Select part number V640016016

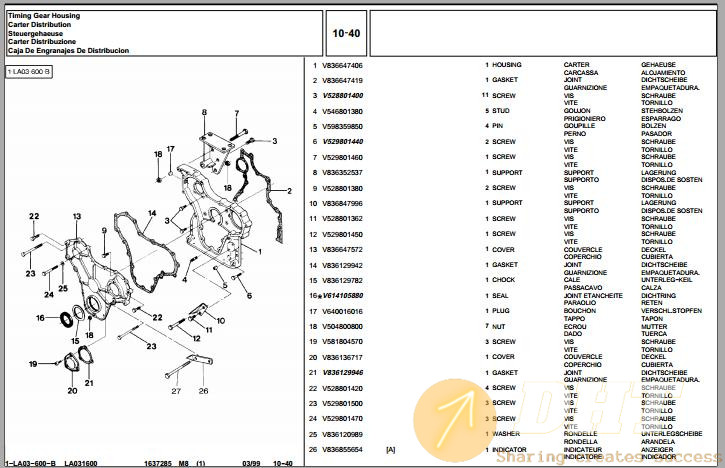tap(342, 311)
